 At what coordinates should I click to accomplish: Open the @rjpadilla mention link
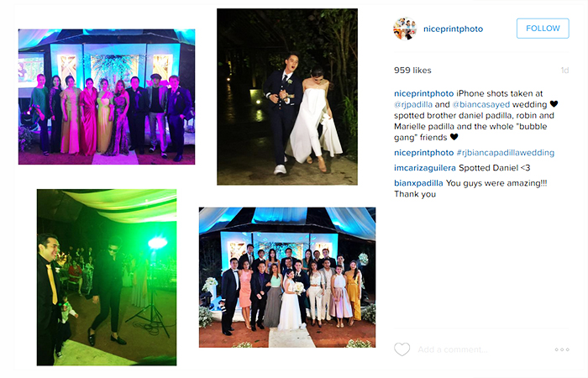coord(413,104)
